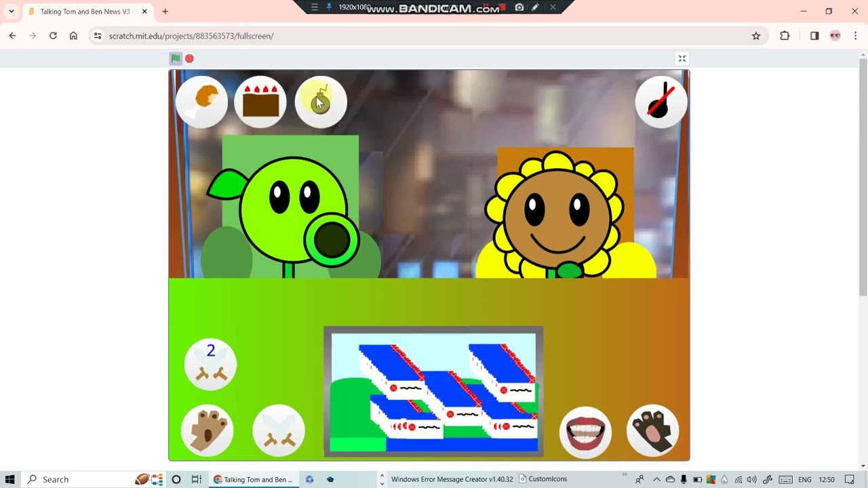Open Windows Error Message Creator toolbar
Image resolution: width=868 pixels, height=488 pixels.
point(452,479)
